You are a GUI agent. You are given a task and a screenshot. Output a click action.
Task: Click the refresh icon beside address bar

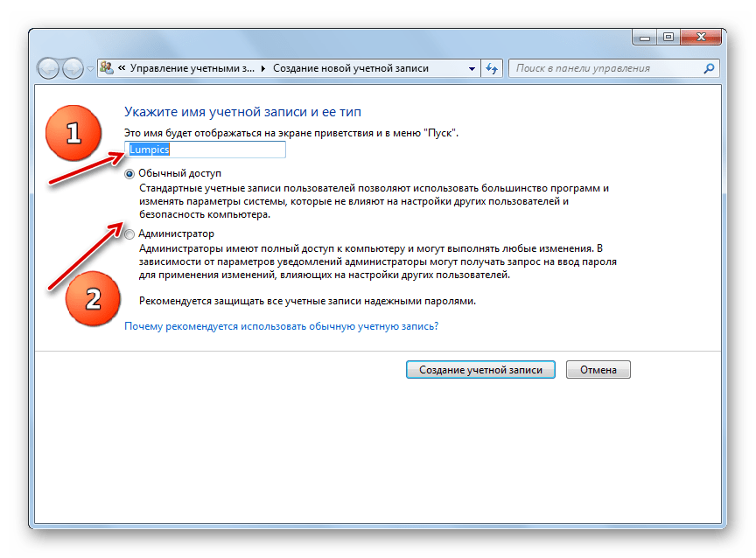click(x=492, y=68)
